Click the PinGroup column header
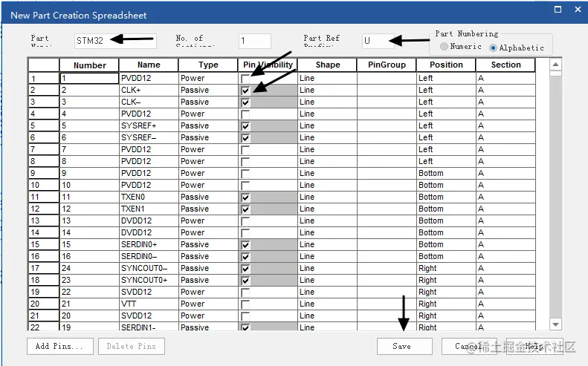This screenshot has height=366, width=588. pyautogui.click(x=387, y=65)
